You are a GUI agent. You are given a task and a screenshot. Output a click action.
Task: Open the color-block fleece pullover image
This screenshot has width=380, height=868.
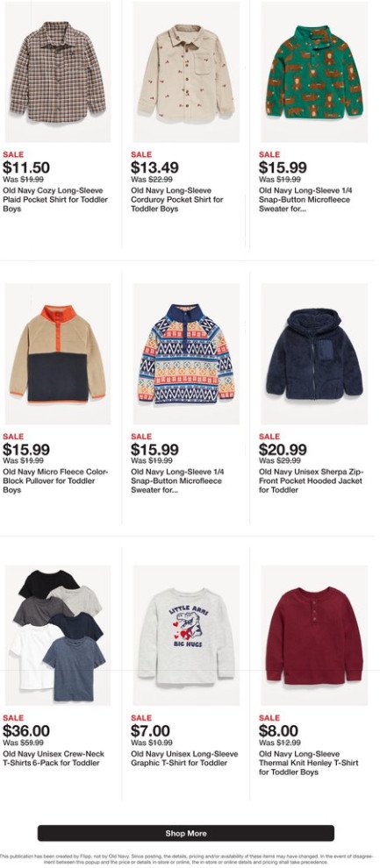[58, 353]
